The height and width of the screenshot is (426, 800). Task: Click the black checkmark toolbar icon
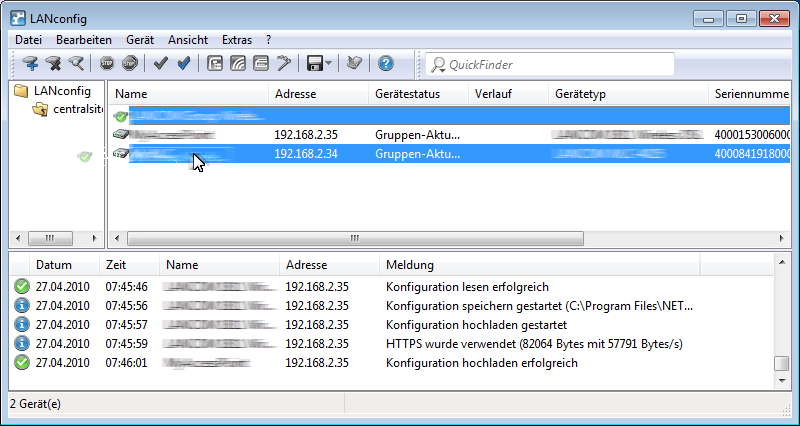tap(161, 64)
